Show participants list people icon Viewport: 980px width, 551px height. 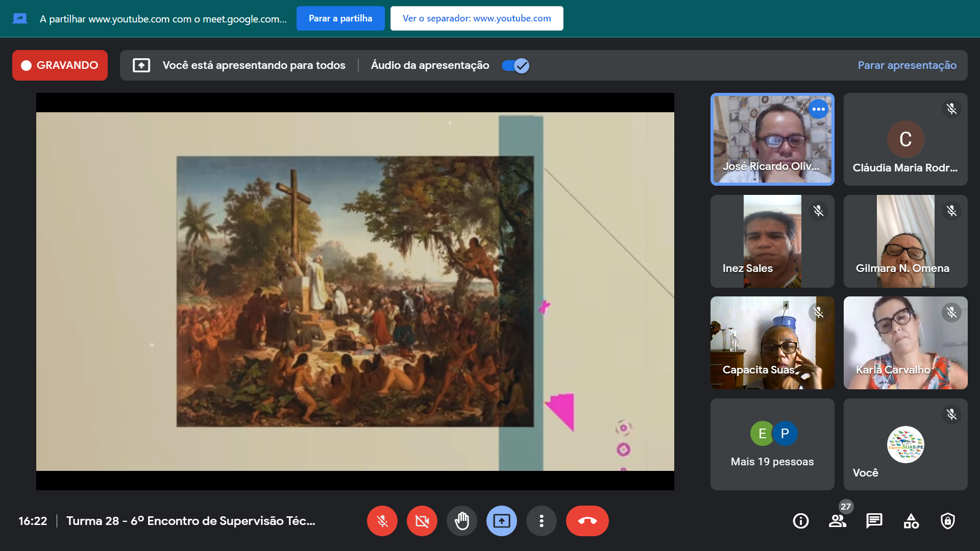pos(837,521)
